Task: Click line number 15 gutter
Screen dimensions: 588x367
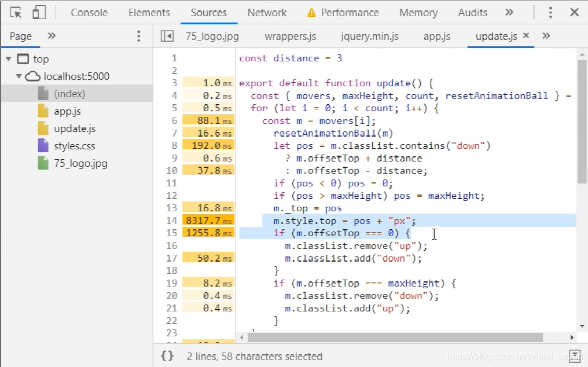Action: point(172,233)
